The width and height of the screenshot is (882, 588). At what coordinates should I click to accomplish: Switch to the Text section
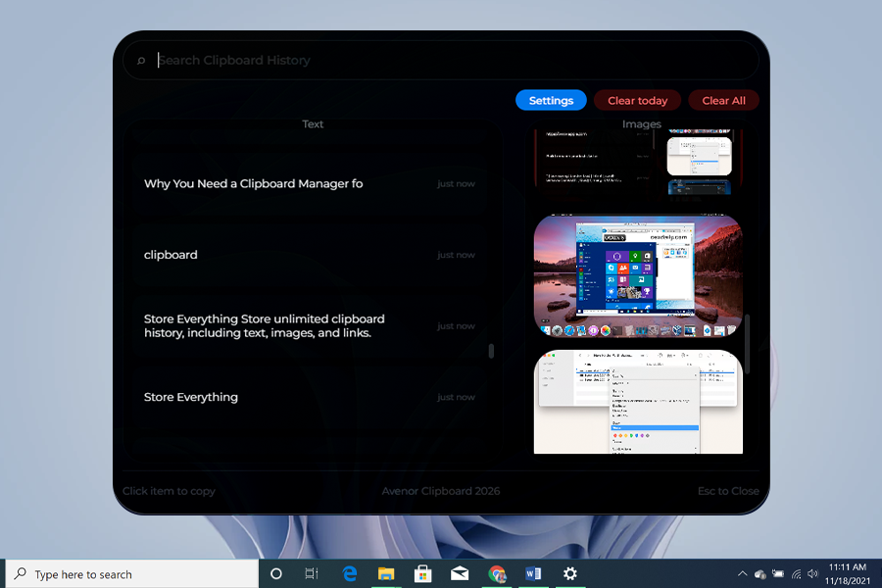313,123
